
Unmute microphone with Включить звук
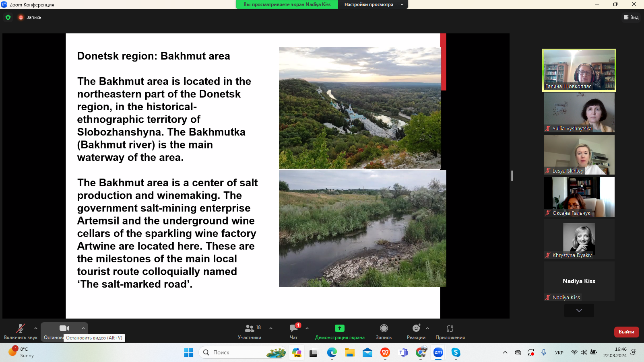click(x=21, y=329)
